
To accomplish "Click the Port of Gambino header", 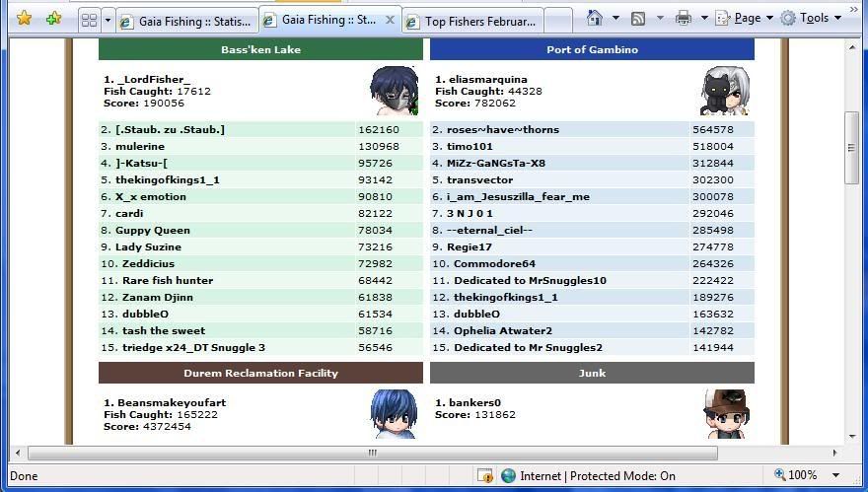I will click(593, 49).
